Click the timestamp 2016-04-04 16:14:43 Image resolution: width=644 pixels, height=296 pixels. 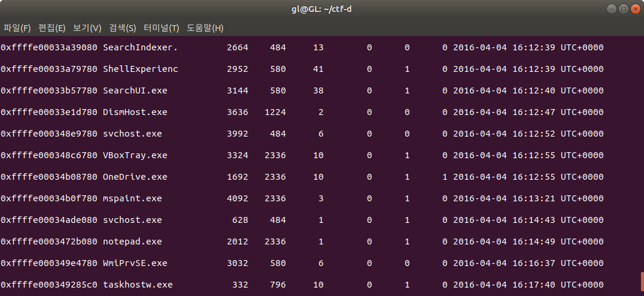point(505,220)
